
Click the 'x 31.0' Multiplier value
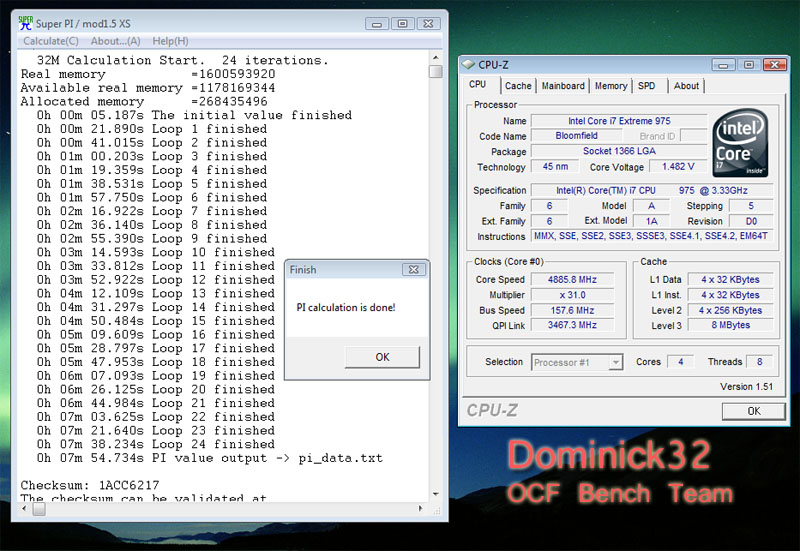pos(572,295)
